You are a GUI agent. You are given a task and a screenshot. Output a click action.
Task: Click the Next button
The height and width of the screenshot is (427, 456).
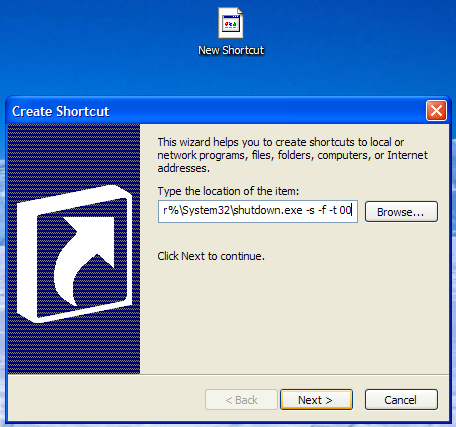(x=316, y=400)
